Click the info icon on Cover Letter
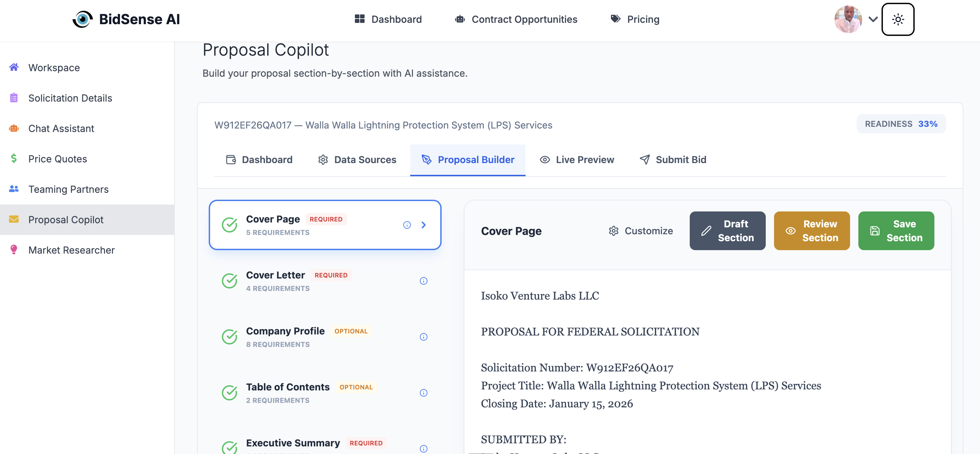The image size is (980, 454). coord(423,281)
